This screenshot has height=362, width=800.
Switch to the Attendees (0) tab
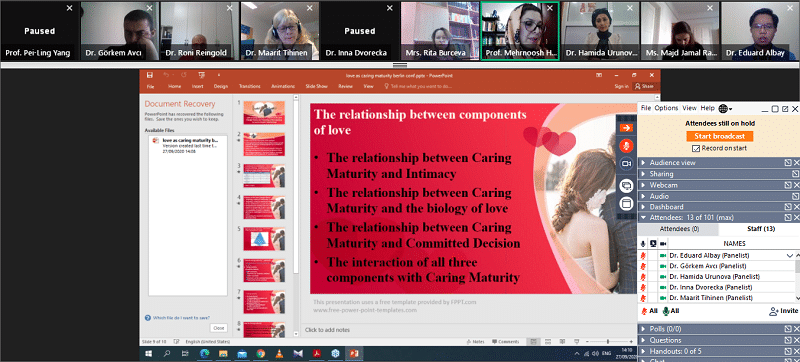coord(679,229)
